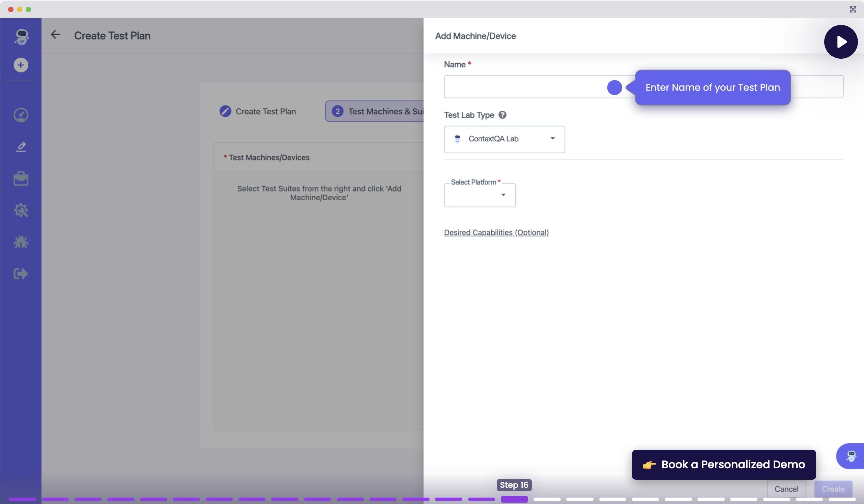Image resolution: width=864 pixels, height=504 pixels.
Task: Click the ContextQA robot logo in sidebar
Action: tap(21, 36)
